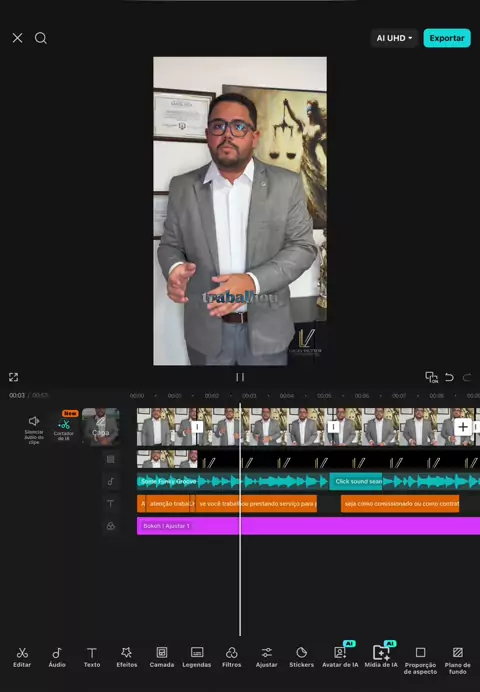
Task: Open the Editar scissors tool
Action: click(22, 657)
